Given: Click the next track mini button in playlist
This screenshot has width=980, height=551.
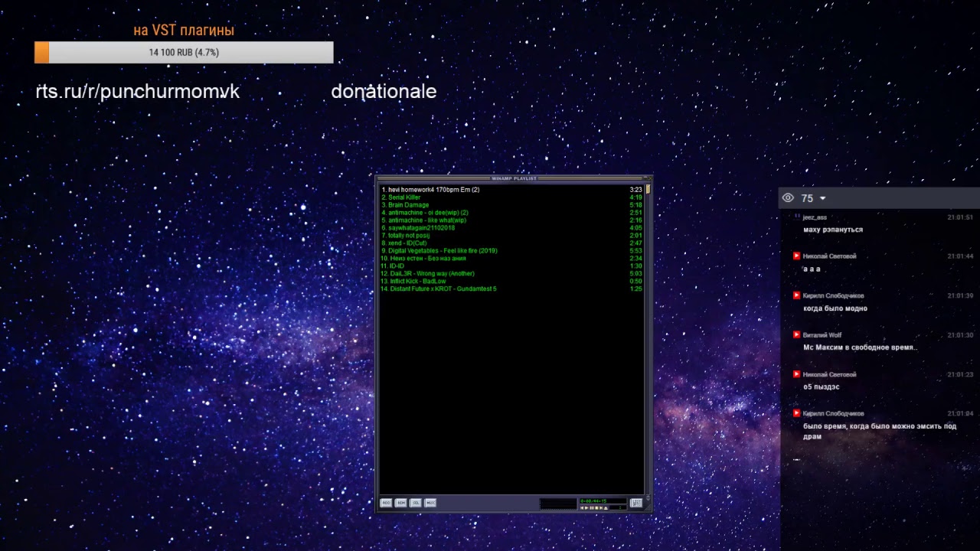Looking at the screenshot, I should [x=602, y=508].
